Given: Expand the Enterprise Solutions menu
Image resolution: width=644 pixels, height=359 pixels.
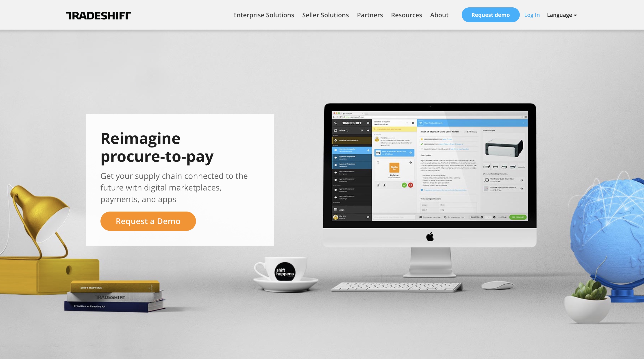Looking at the screenshot, I should tap(264, 15).
